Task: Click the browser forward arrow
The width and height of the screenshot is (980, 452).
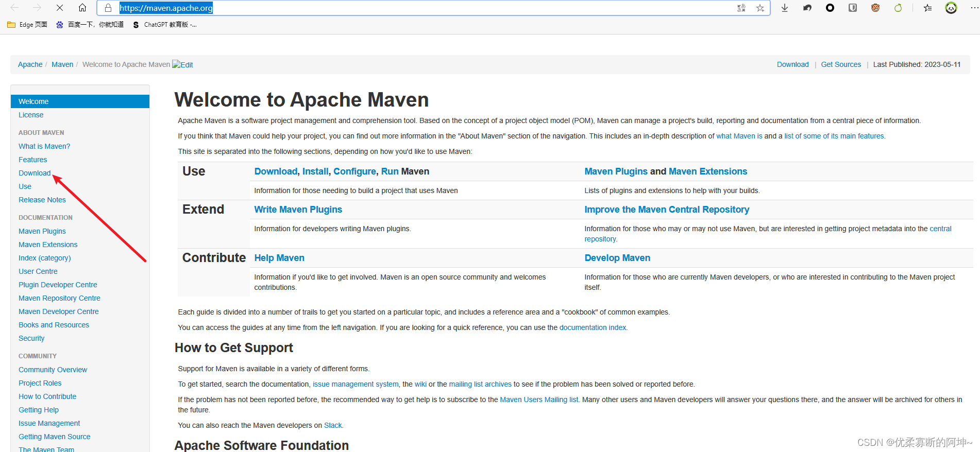Action: [x=37, y=8]
